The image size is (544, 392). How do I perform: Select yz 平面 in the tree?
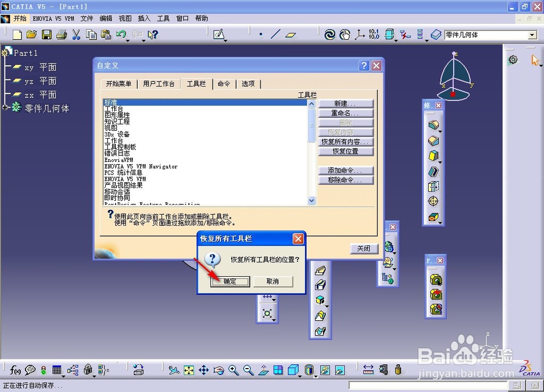(34, 81)
